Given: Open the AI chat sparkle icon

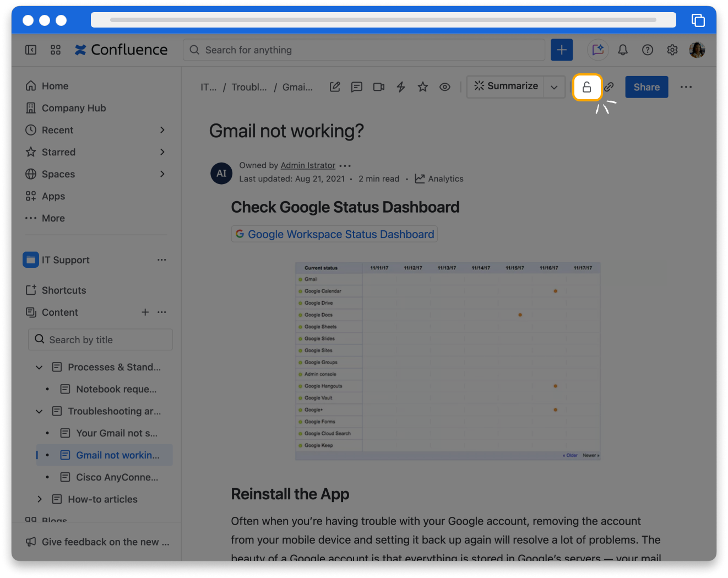Looking at the screenshot, I should [598, 50].
